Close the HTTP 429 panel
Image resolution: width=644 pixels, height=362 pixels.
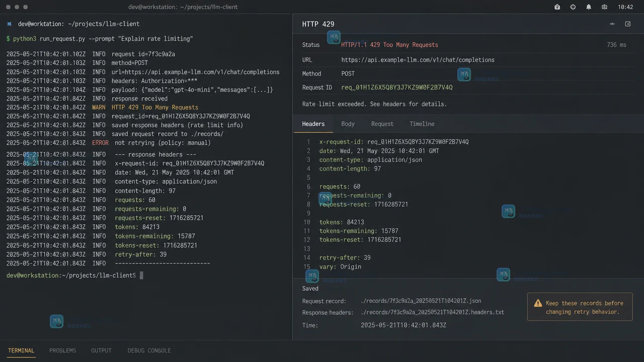tap(627, 24)
